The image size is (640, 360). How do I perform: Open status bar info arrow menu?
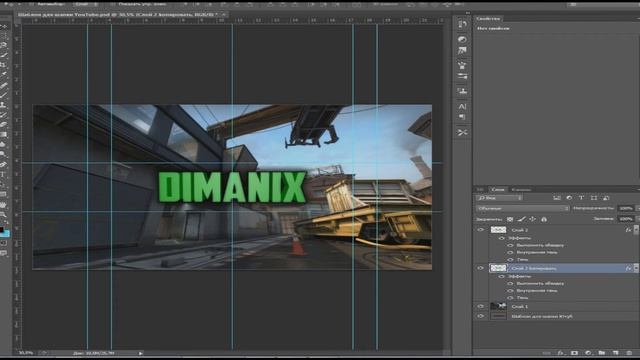140,353
